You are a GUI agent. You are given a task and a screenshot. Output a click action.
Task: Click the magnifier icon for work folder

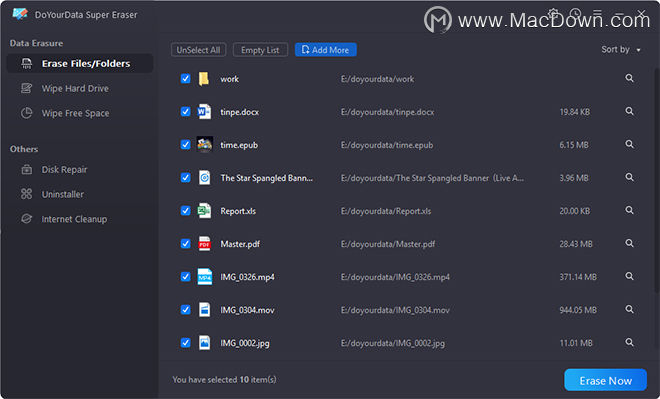tap(629, 78)
